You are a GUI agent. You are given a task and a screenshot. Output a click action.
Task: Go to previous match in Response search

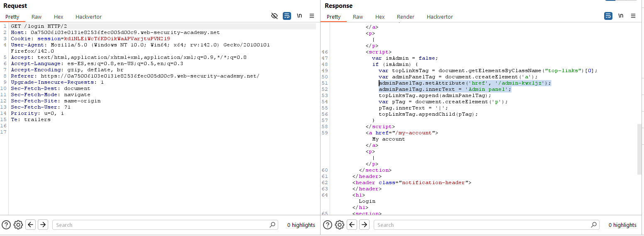[352, 225]
